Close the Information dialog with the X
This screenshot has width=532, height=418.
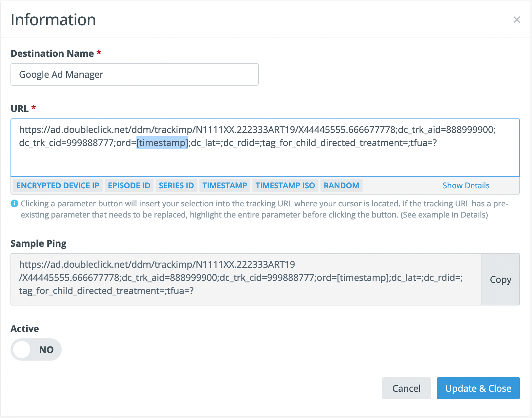click(517, 20)
